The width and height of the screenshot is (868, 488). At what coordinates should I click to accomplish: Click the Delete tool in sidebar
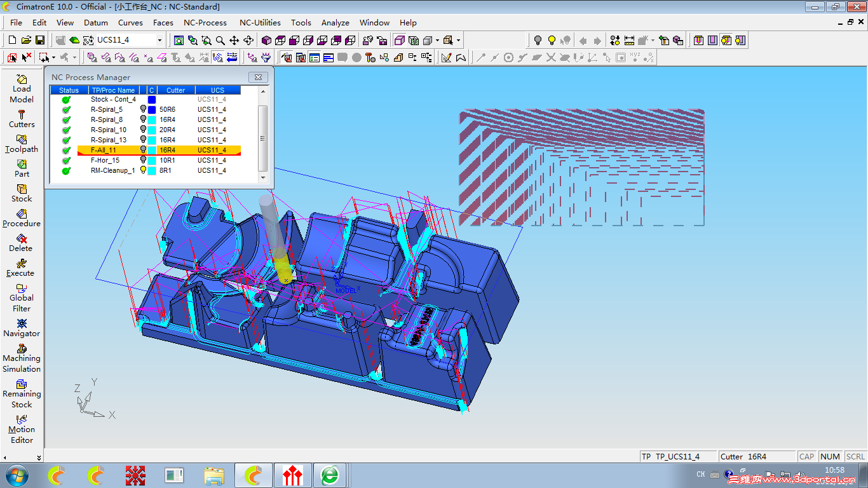tap(22, 243)
